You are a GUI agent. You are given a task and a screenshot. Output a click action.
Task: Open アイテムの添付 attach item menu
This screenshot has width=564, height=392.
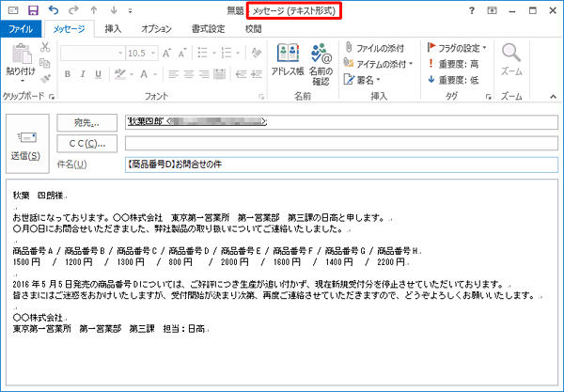tap(378, 64)
